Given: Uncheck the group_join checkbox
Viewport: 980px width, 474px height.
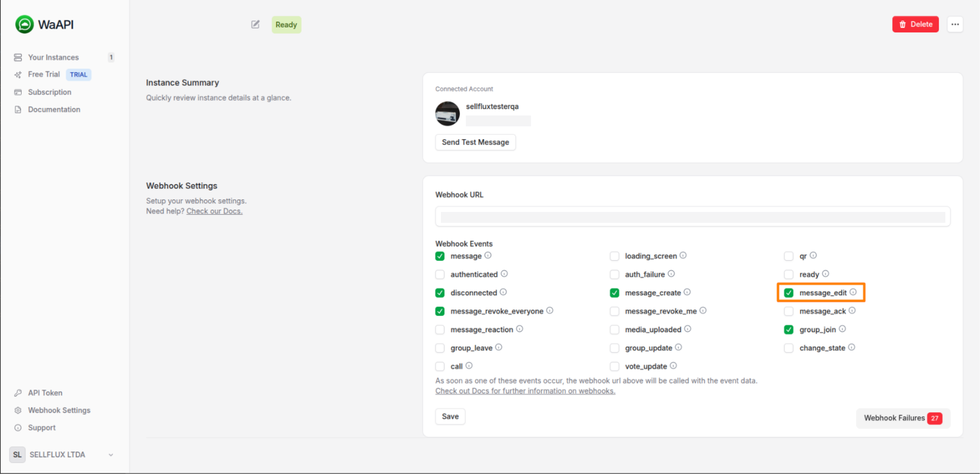Looking at the screenshot, I should (788, 330).
